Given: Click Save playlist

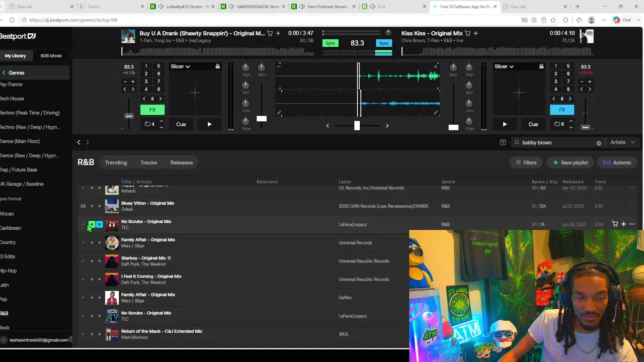Looking at the screenshot, I should pos(571,162).
